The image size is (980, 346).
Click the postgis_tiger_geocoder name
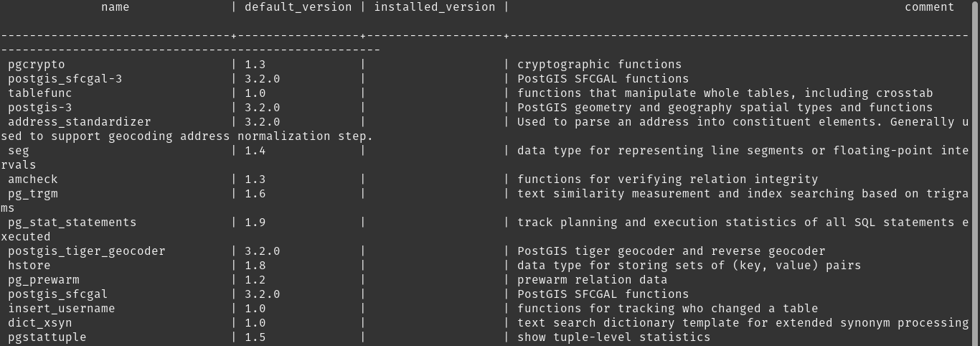click(x=87, y=251)
